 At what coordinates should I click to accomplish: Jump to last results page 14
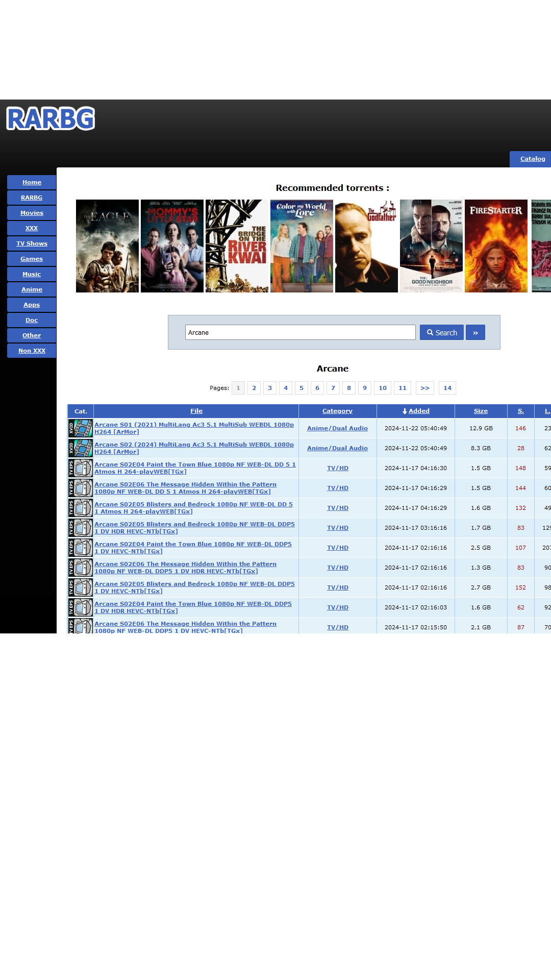[447, 388]
